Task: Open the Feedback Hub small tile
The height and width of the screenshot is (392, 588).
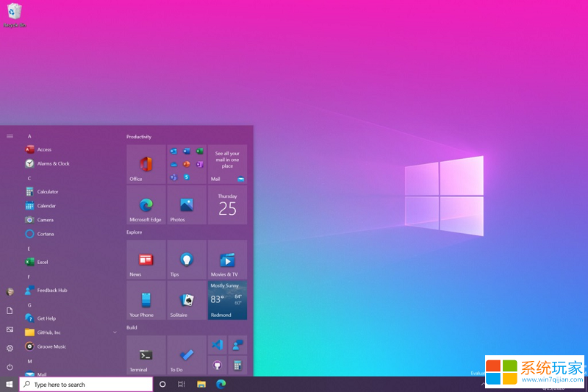Action: [x=237, y=345]
